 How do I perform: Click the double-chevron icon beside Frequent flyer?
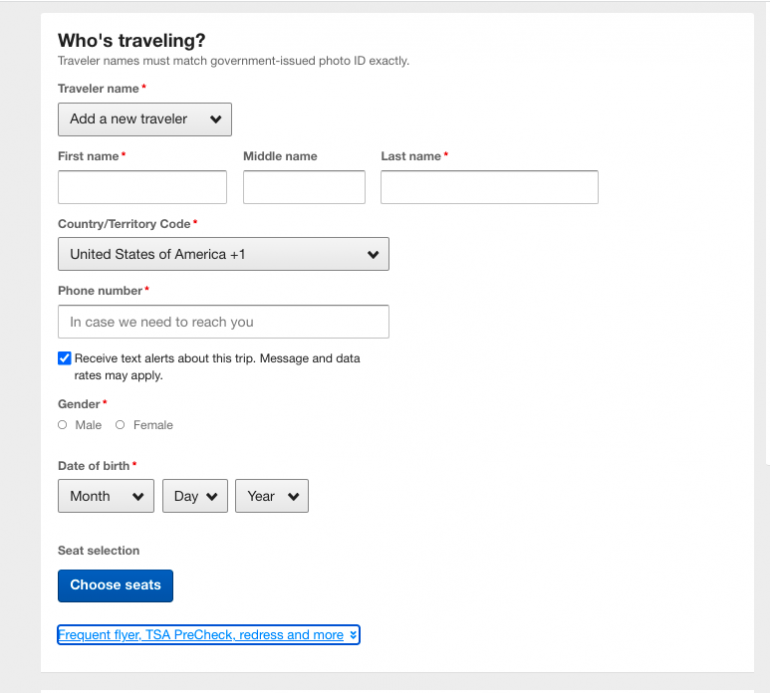(353, 635)
